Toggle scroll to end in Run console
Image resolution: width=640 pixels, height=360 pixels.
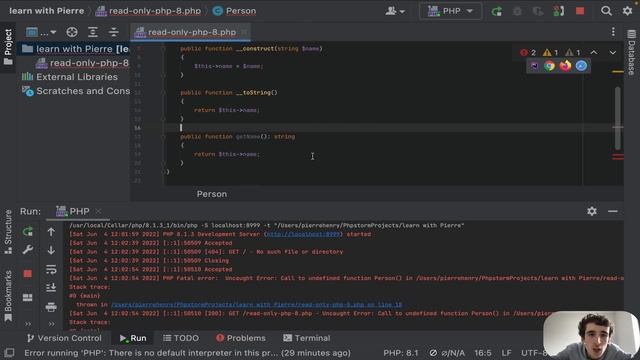pyautogui.click(x=51, y=288)
